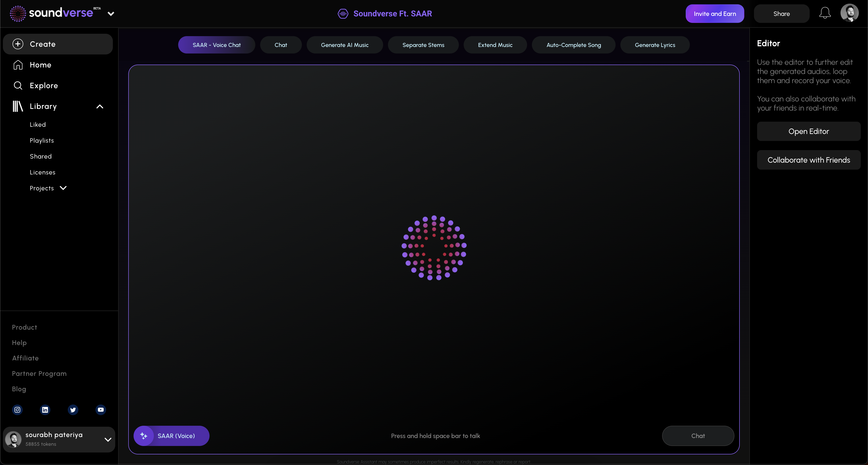Open dropdown next to Soundverse logo
Viewport: 868px width, 465px height.
tap(111, 14)
